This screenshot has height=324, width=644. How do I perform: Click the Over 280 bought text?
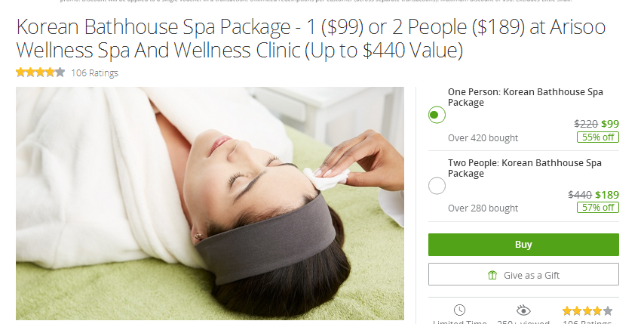pos(483,208)
